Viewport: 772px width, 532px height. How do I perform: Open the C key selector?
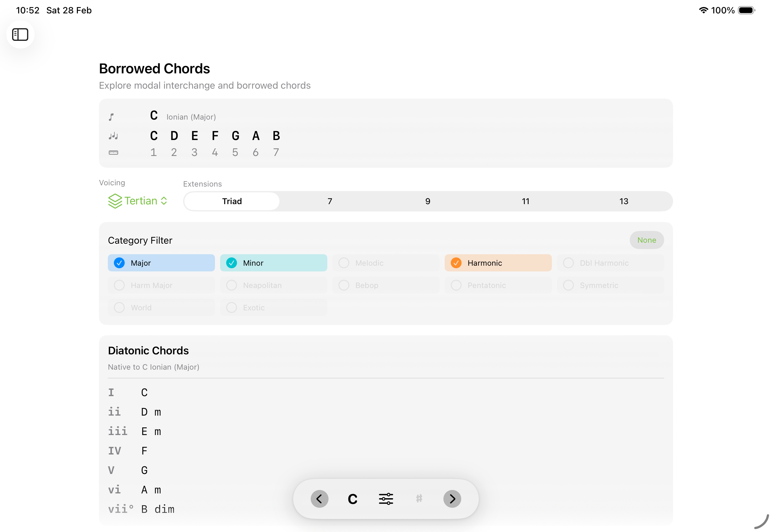coord(352,499)
